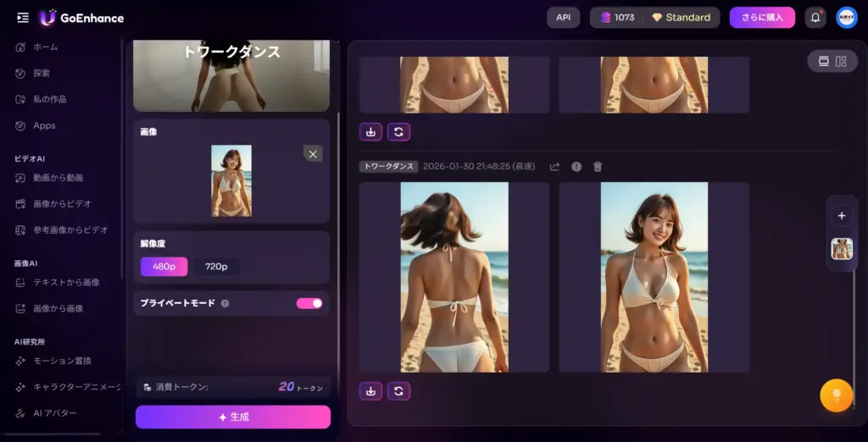
Task: Download the upper result with download icon
Action: pyautogui.click(x=371, y=131)
